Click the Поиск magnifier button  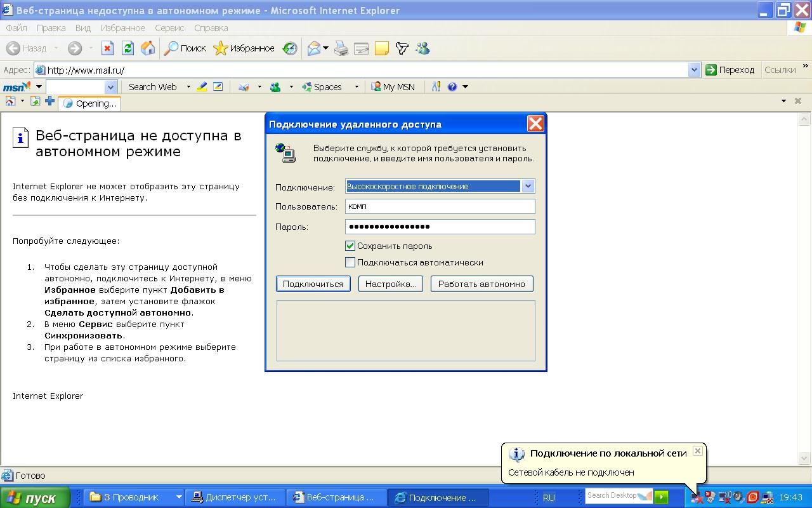tap(185, 48)
